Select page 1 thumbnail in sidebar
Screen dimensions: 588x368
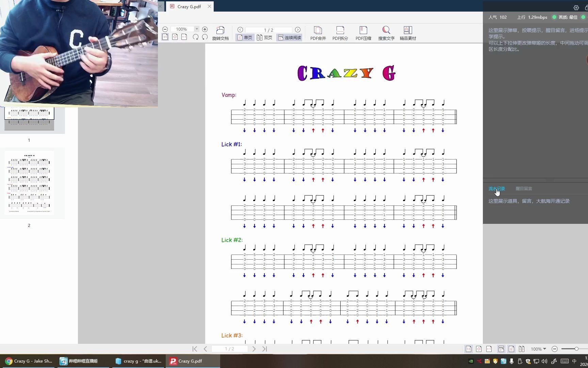click(29, 118)
